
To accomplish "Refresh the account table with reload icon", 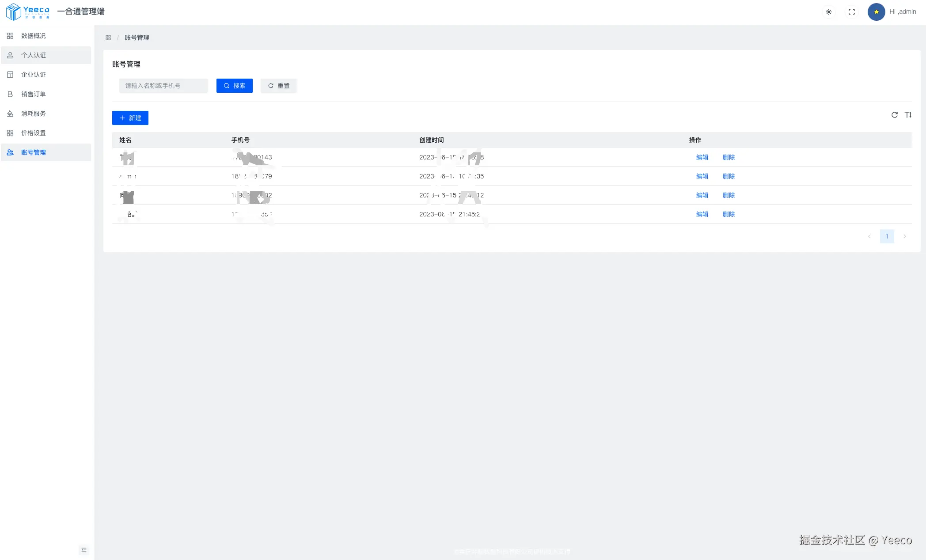I will pos(894,115).
